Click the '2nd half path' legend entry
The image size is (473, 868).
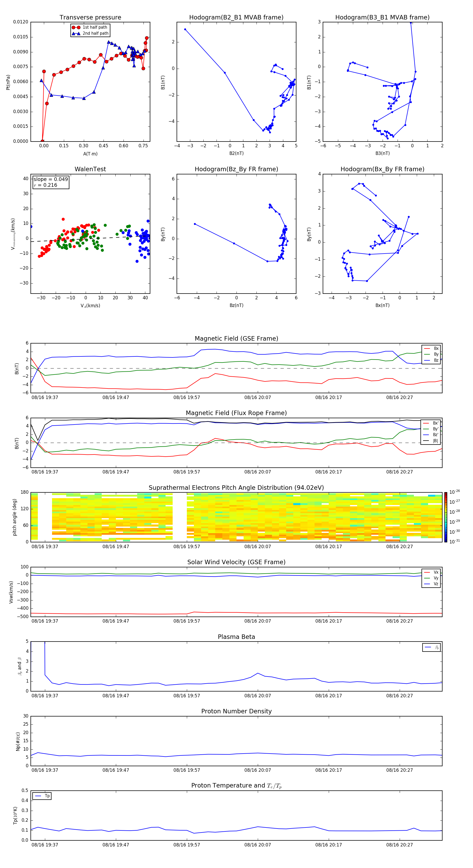coord(90,33)
